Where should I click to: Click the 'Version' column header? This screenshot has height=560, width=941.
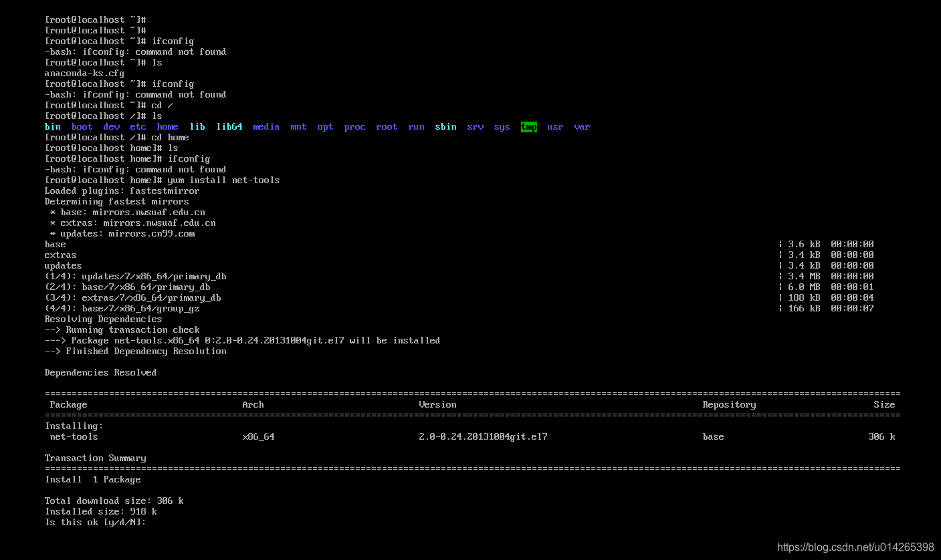click(438, 405)
